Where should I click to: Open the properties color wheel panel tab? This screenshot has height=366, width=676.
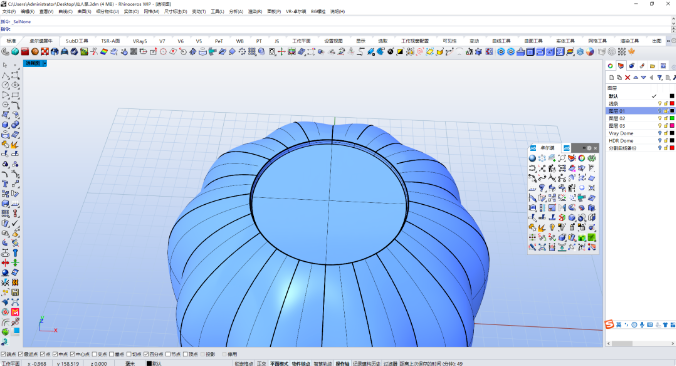tap(610, 66)
